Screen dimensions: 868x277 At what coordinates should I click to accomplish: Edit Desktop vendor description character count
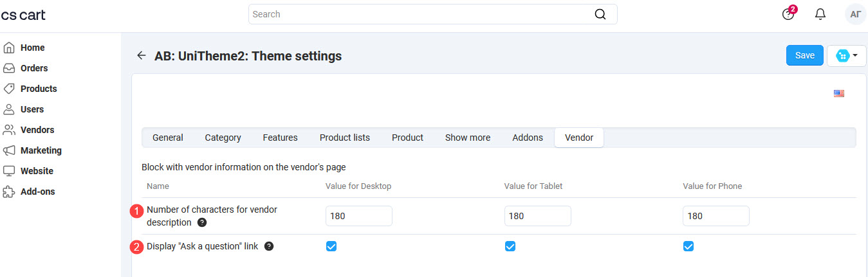tap(359, 216)
